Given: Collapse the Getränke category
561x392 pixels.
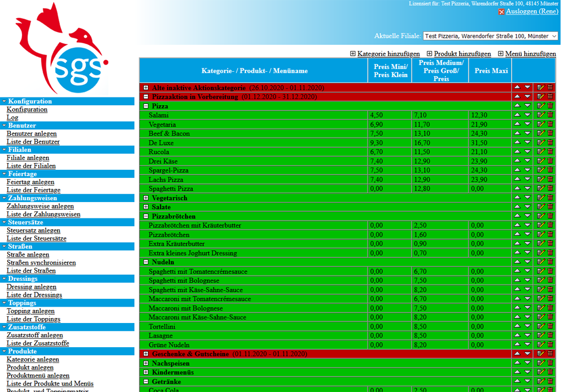Looking at the screenshot, I should 146,382.
